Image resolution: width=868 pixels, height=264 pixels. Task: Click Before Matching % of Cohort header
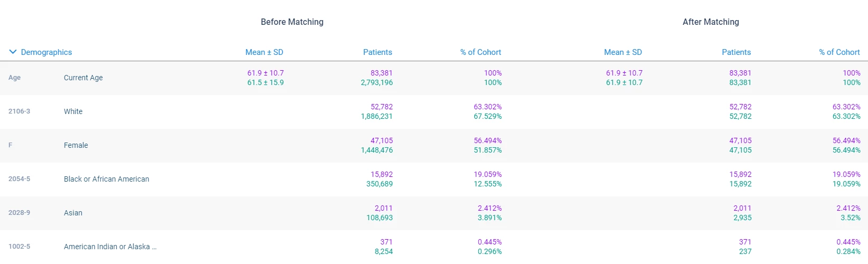[x=480, y=52]
